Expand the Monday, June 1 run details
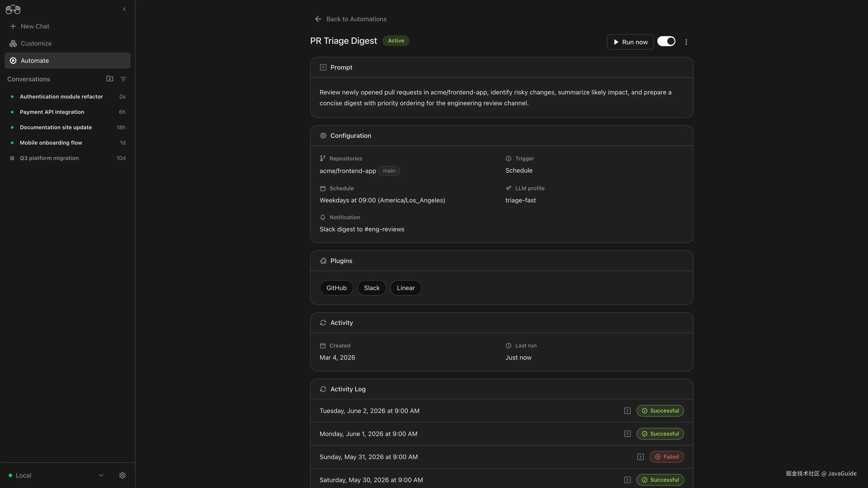 (627, 434)
